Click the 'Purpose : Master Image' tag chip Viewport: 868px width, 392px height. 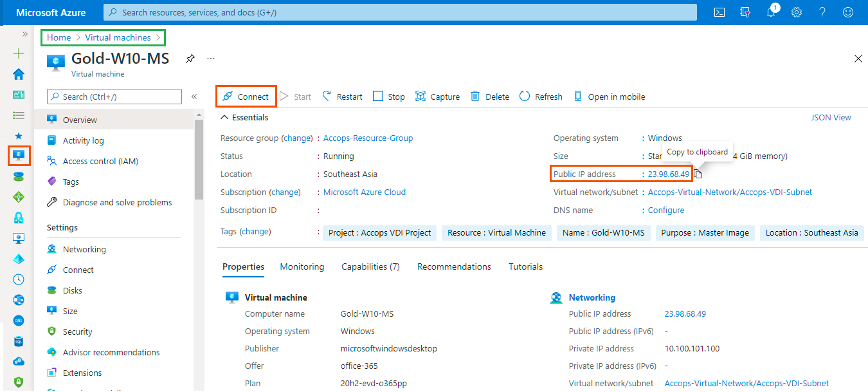coord(705,233)
